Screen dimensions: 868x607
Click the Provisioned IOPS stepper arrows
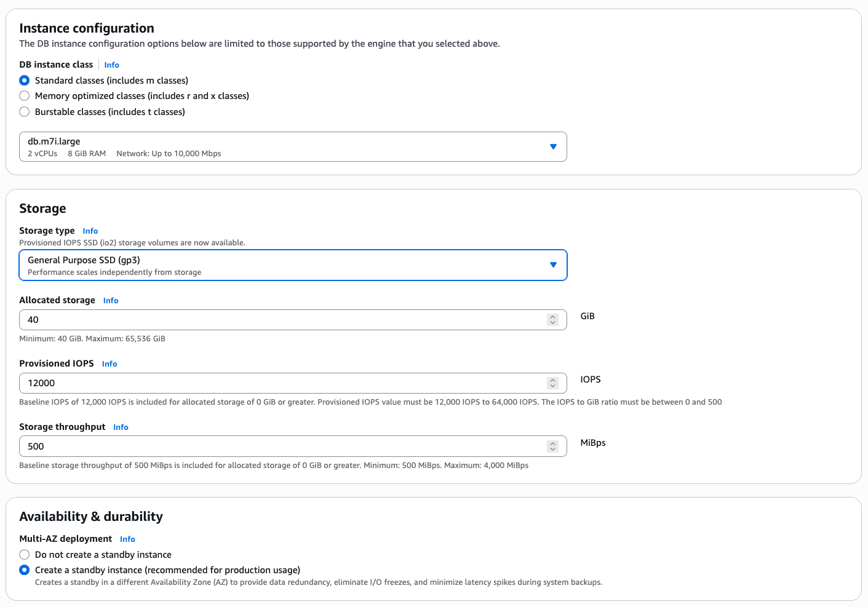pos(552,383)
